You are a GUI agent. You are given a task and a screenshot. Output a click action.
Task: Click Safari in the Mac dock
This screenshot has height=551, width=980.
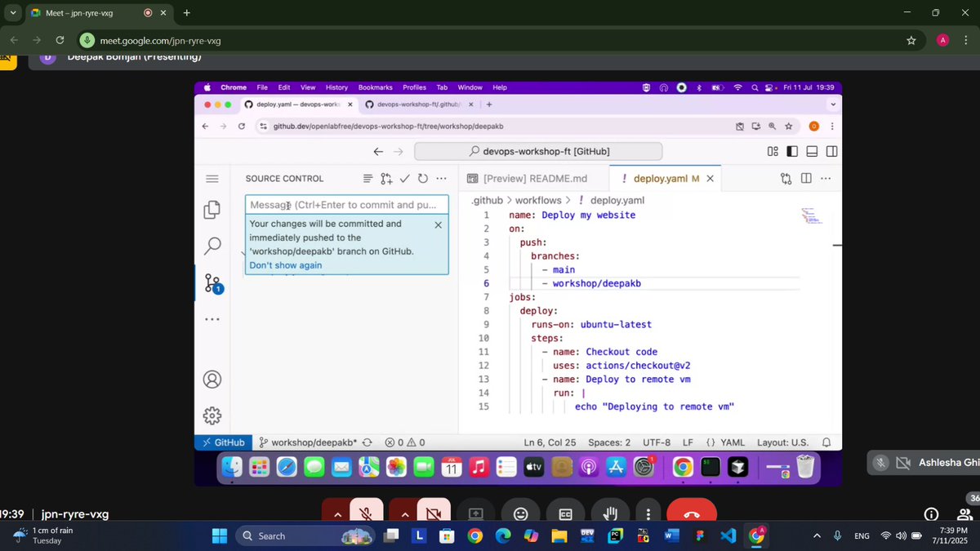tap(287, 467)
